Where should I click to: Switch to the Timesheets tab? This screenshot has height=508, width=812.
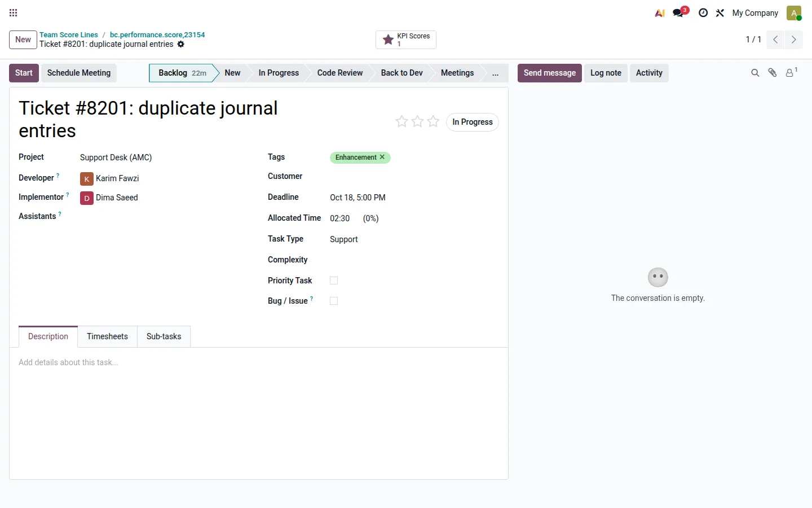point(107,336)
